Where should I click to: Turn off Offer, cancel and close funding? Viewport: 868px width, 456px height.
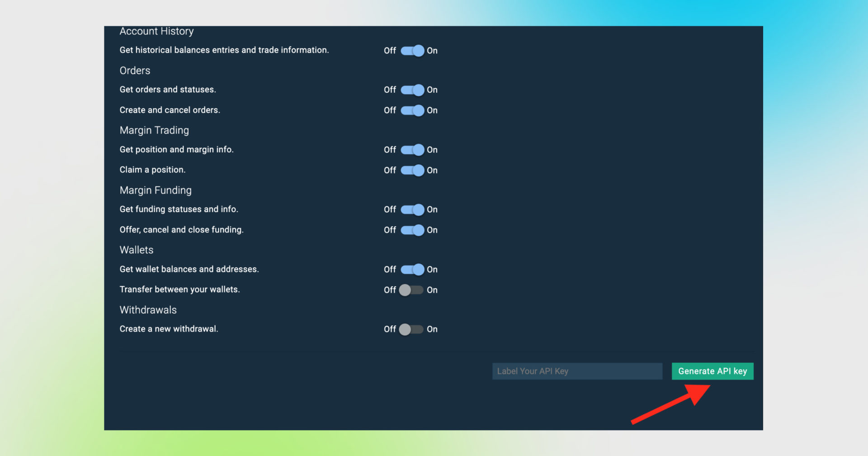412,230
